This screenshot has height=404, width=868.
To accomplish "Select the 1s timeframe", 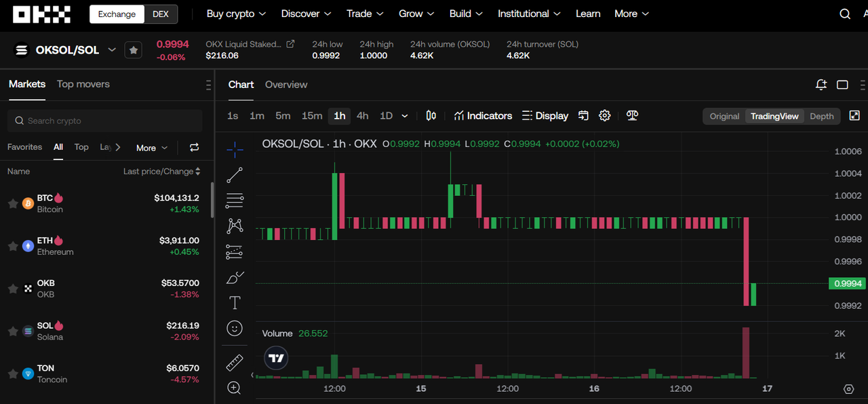I will [233, 116].
